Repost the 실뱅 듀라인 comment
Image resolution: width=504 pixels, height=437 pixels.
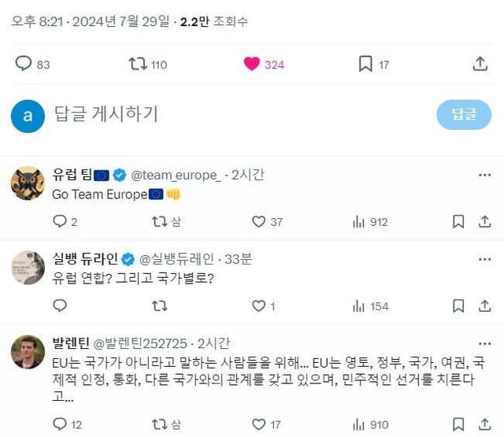click(159, 306)
